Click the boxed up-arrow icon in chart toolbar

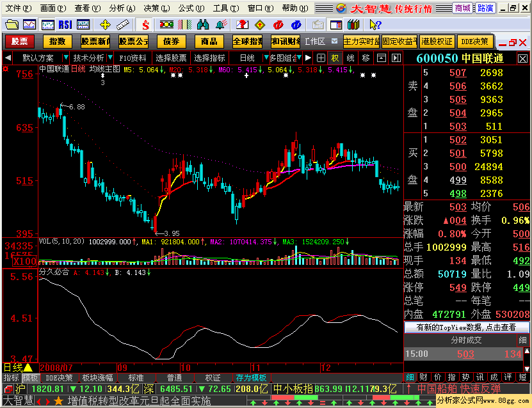click(x=382, y=58)
